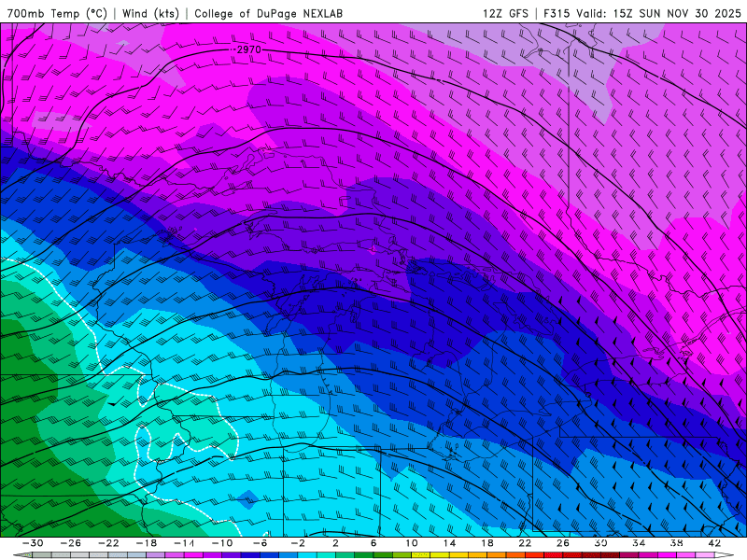
Task: Click the 'Wind (kts)' header label
Action: coord(150,13)
